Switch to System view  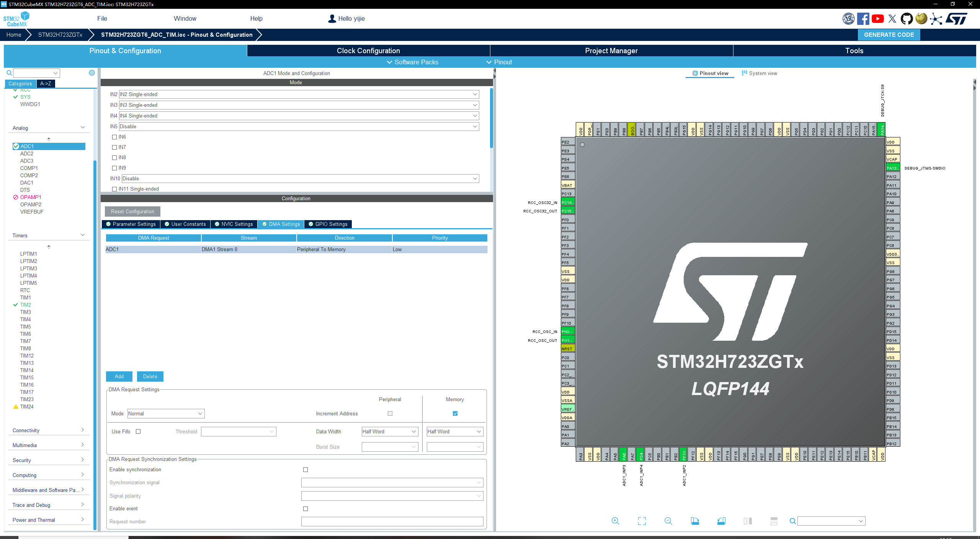tap(759, 73)
